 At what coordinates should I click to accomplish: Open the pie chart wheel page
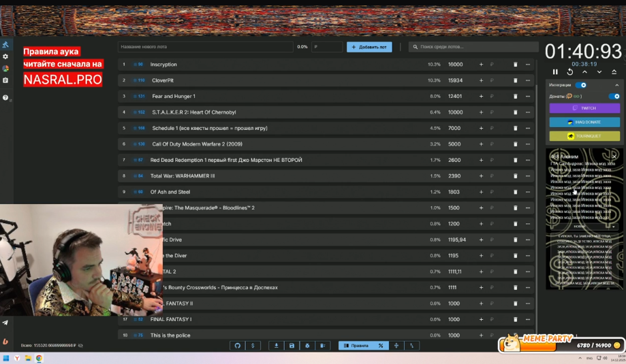pyautogui.click(x=5, y=69)
